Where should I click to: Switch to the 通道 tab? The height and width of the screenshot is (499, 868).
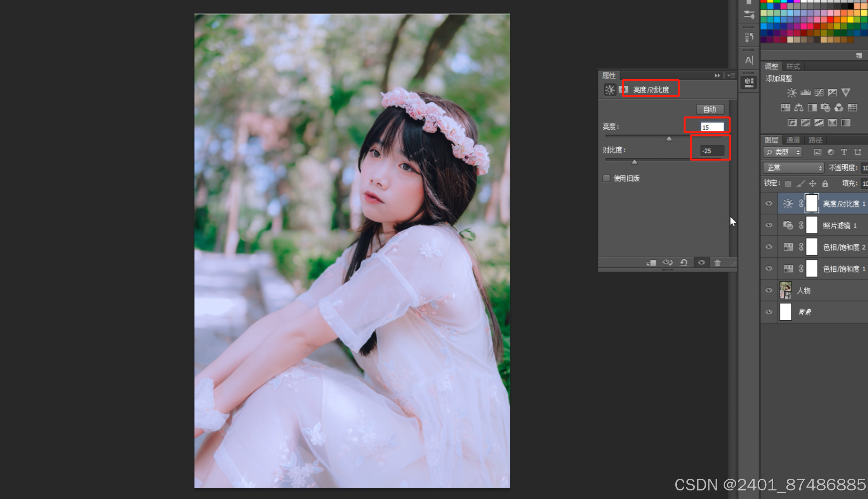click(x=793, y=140)
